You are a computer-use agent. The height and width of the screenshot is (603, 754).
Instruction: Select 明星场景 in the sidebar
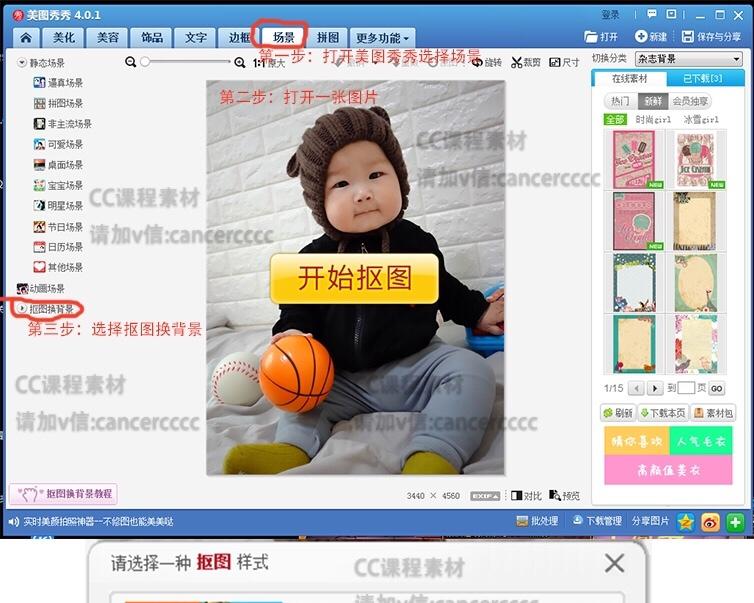coord(58,206)
